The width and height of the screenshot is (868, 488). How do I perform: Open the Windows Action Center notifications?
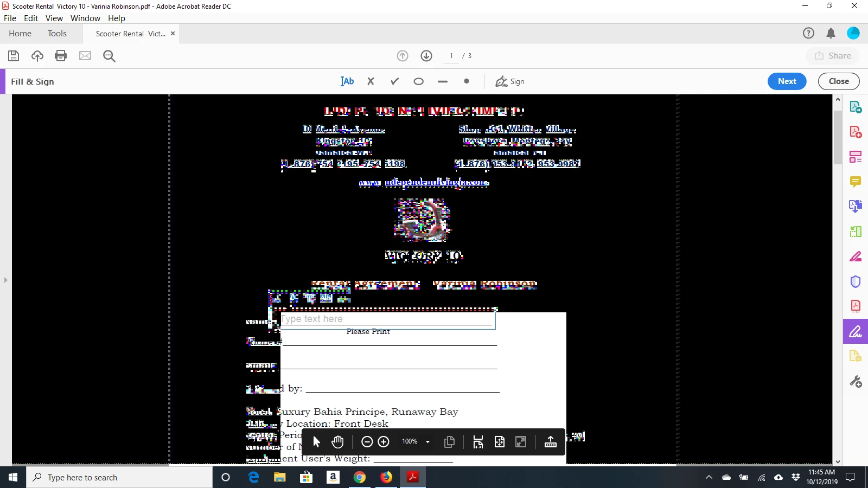point(851,477)
